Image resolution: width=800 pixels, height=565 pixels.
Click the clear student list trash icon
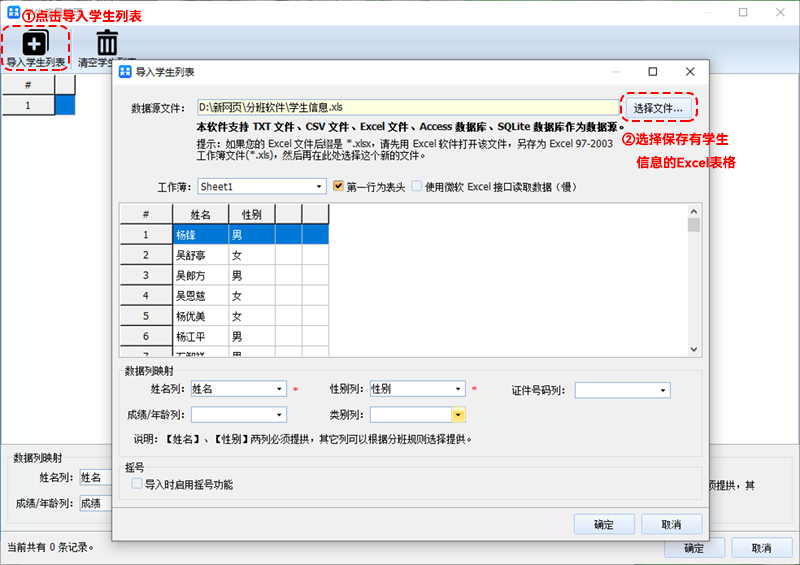coord(107,43)
